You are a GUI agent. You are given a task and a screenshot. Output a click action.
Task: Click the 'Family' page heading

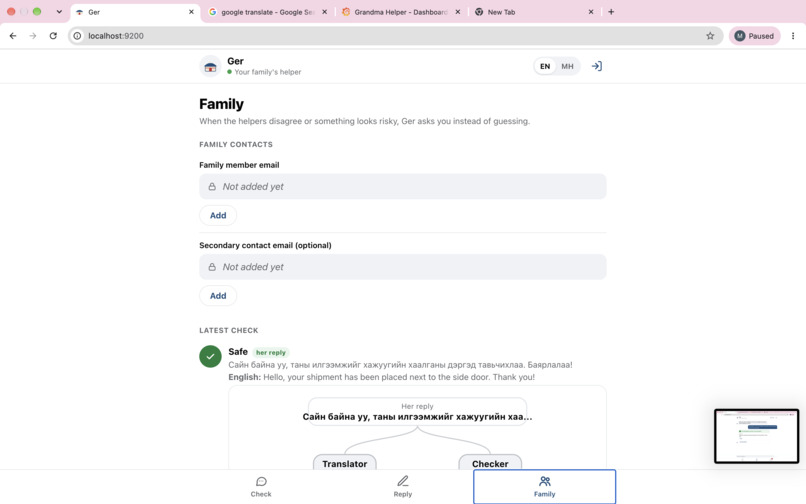(222, 104)
